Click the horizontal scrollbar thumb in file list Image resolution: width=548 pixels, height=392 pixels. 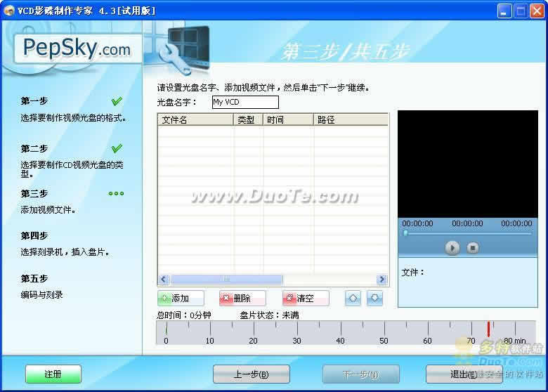pyautogui.click(x=226, y=279)
